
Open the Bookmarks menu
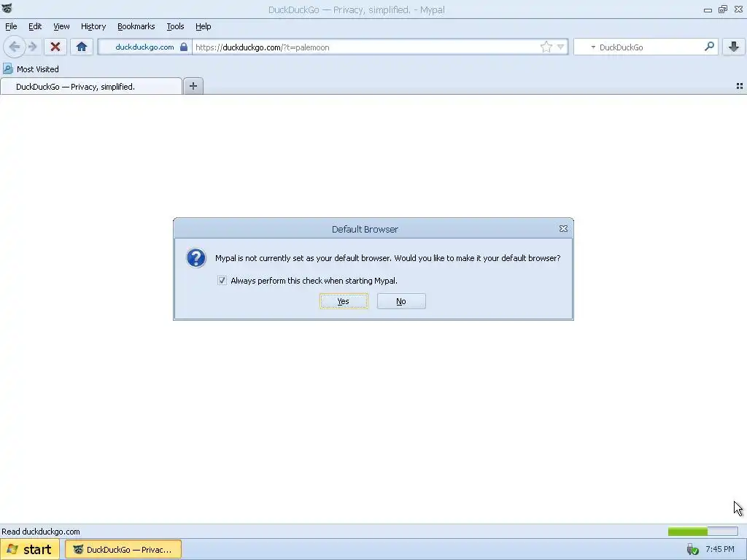tap(136, 26)
